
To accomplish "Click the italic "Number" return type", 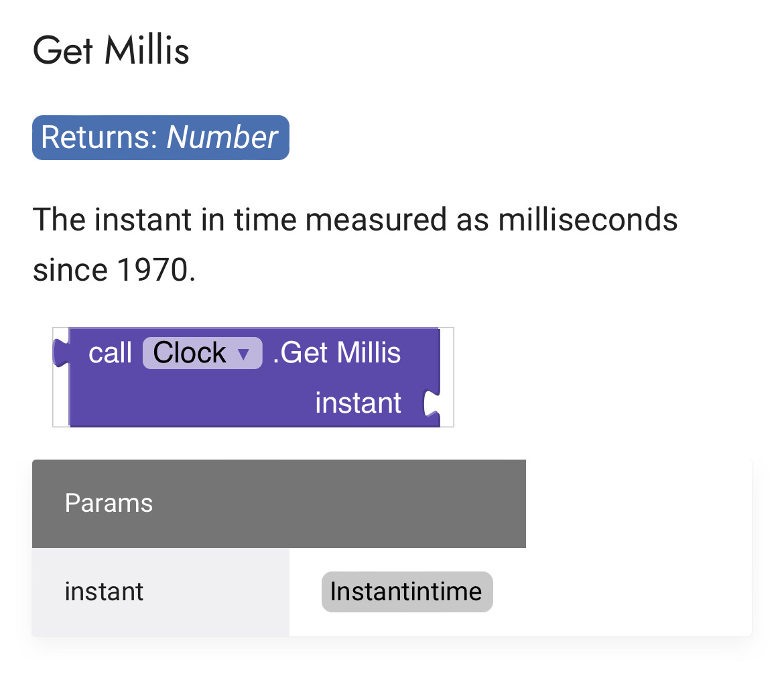I will coord(222,138).
